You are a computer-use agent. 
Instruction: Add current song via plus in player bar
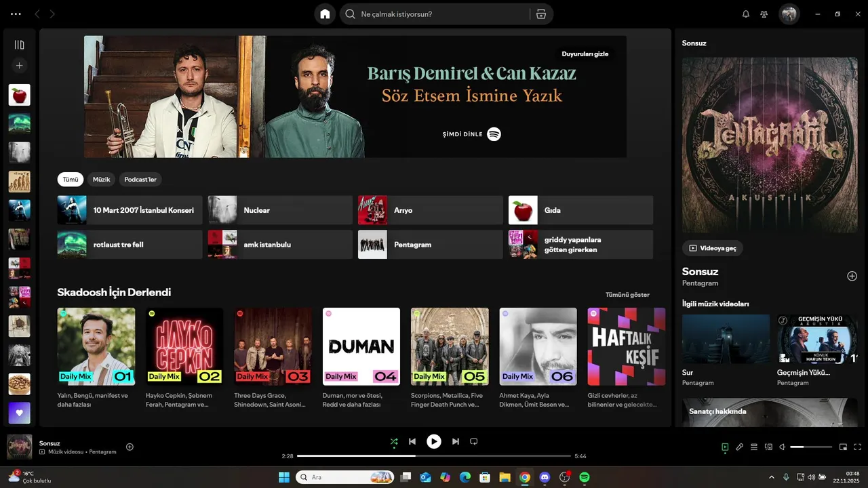130,447
